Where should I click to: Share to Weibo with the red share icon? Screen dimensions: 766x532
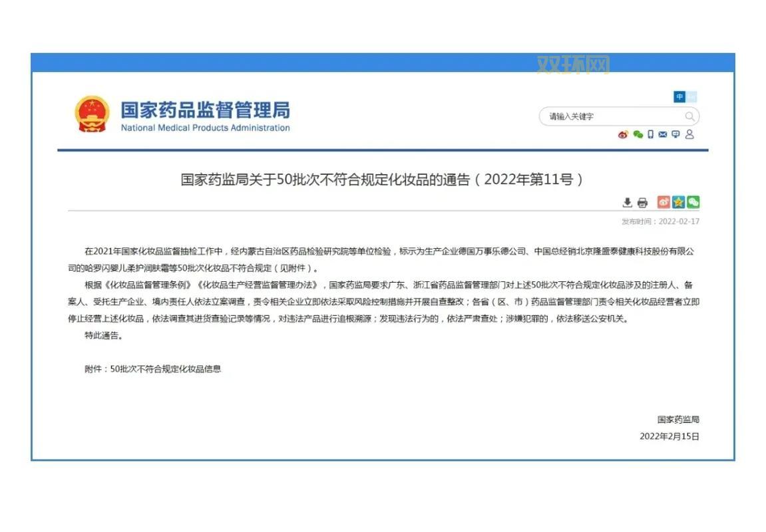(664, 201)
